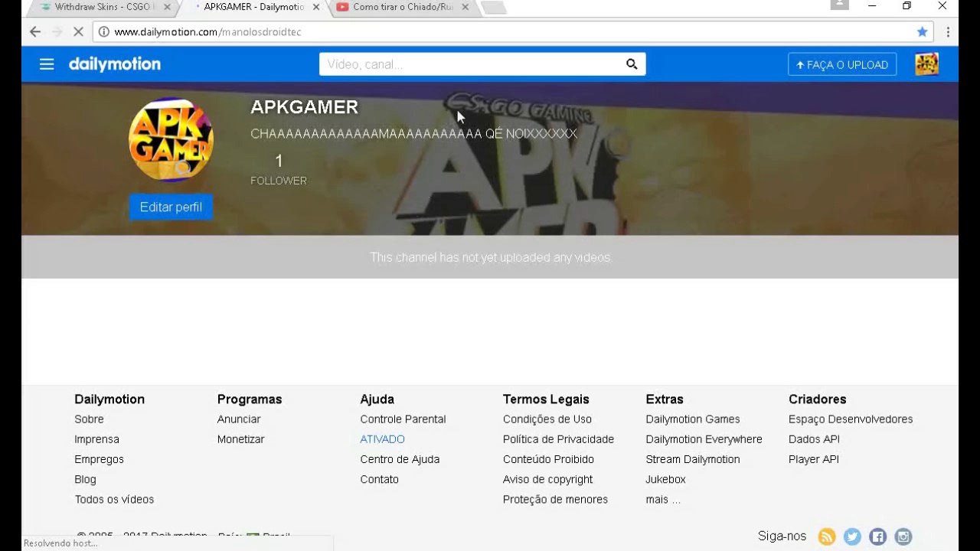Open the Contato link
This screenshot has height=551, width=980.
click(379, 479)
